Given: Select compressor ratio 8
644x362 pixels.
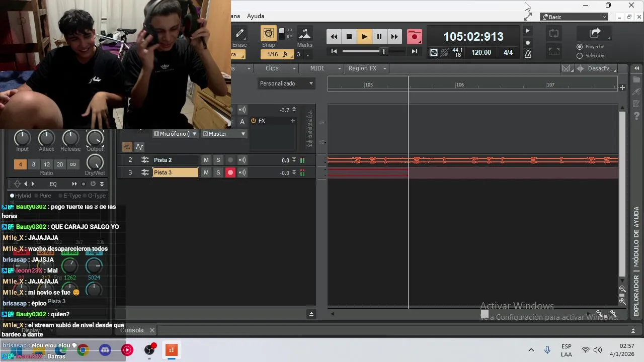Looking at the screenshot, I should point(34,164).
